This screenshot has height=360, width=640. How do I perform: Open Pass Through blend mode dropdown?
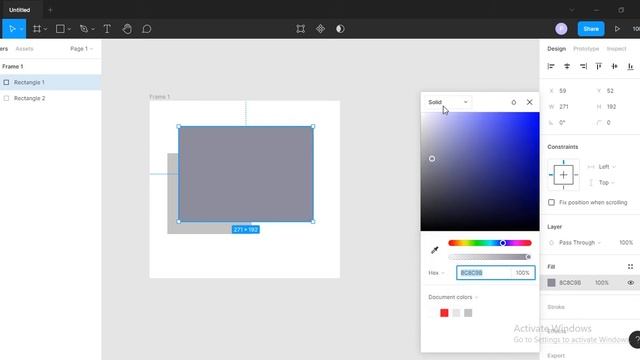[580, 242]
